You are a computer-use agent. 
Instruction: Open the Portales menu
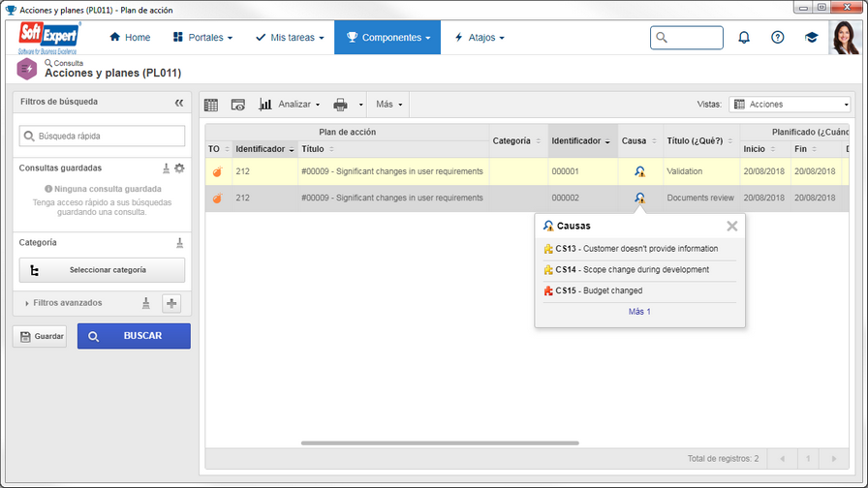pos(202,38)
